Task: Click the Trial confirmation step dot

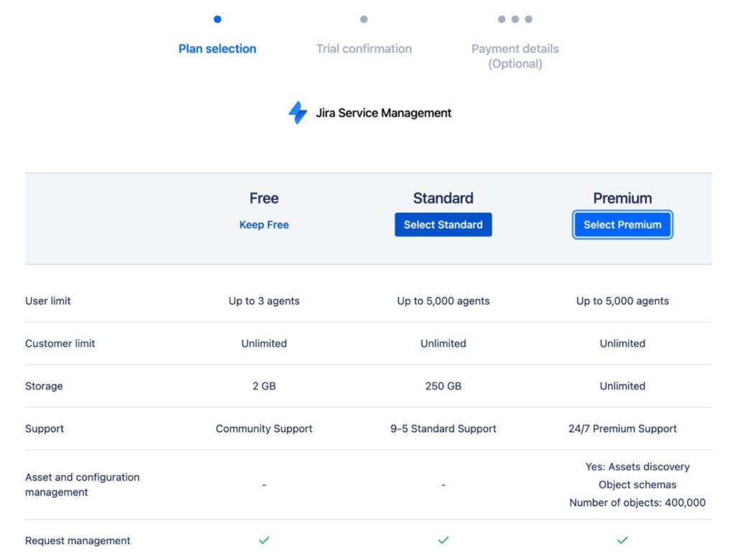Action: pyautogui.click(x=364, y=19)
